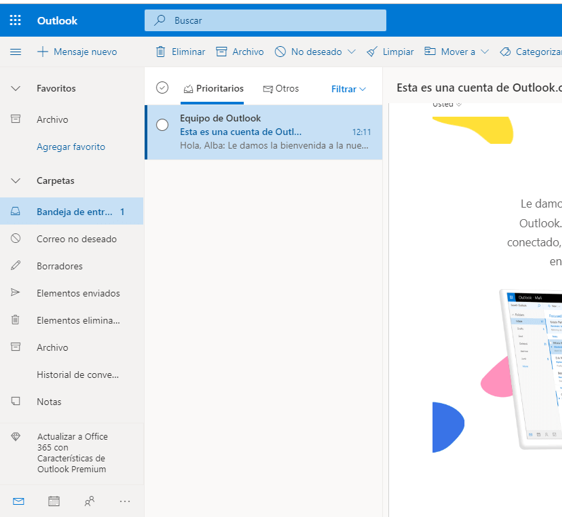This screenshot has height=517, width=562.
Task: Click the Eliminar button label
Action: (189, 52)
